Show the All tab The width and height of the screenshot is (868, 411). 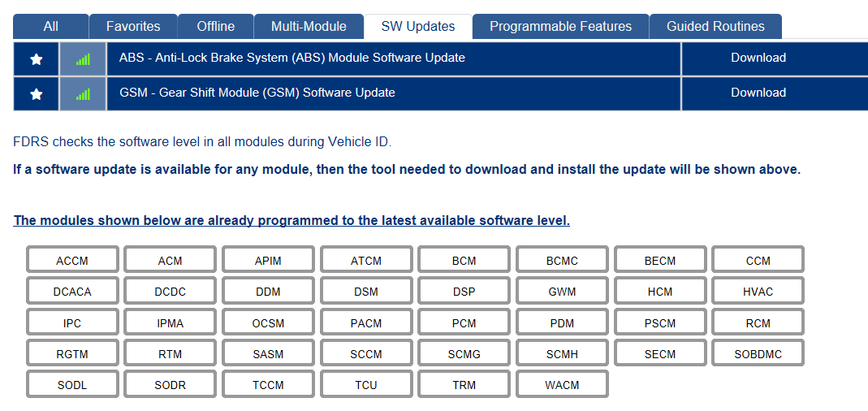50,27
